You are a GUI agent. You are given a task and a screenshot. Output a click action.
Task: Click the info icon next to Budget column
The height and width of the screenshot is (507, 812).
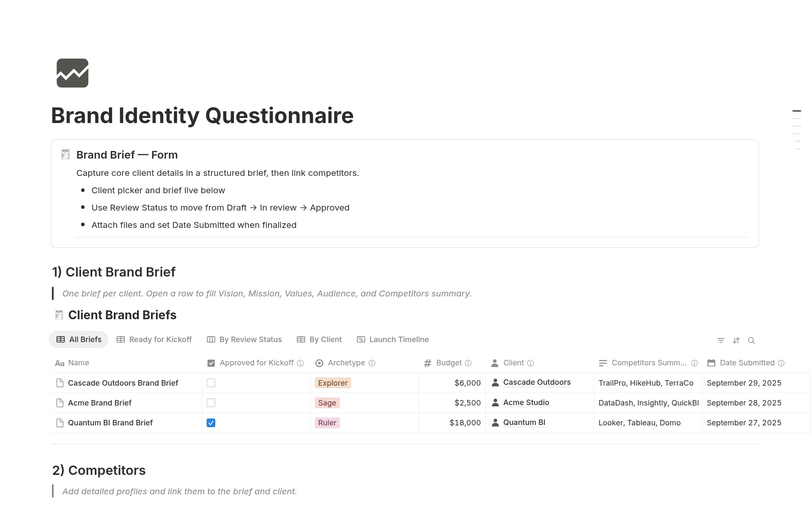[x=468, y=363]
